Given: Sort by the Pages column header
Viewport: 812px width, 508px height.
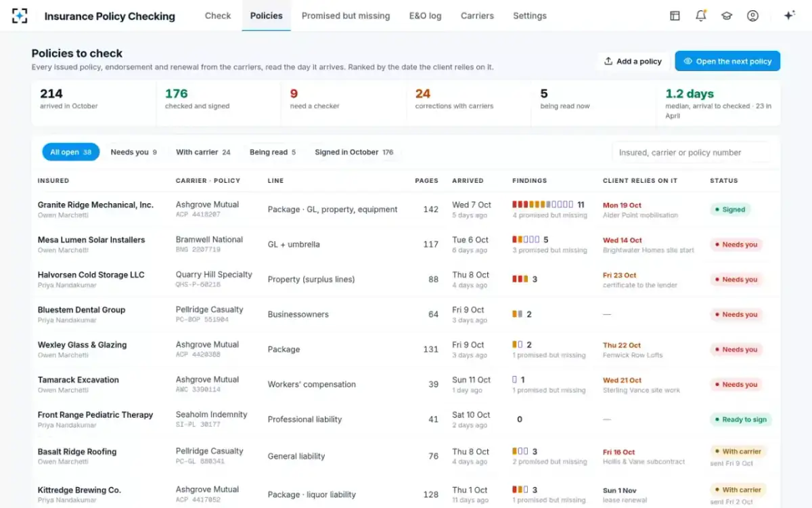Looking at the screenshot, I should pyautogui.click(x=426, y=181).
